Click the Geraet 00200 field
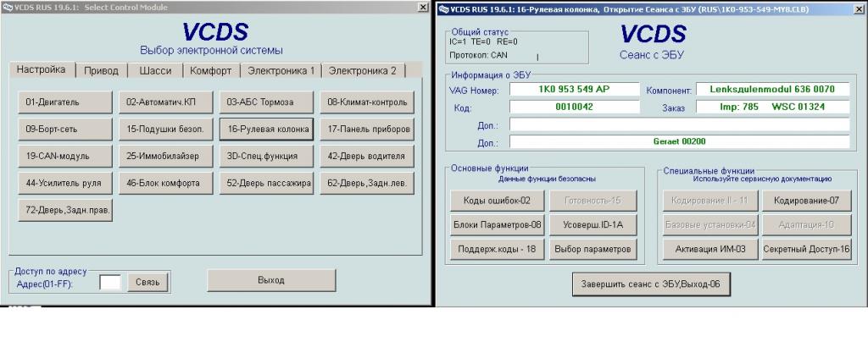The width and height of the screenshot is (868, 364). click(x=679, y=141)
